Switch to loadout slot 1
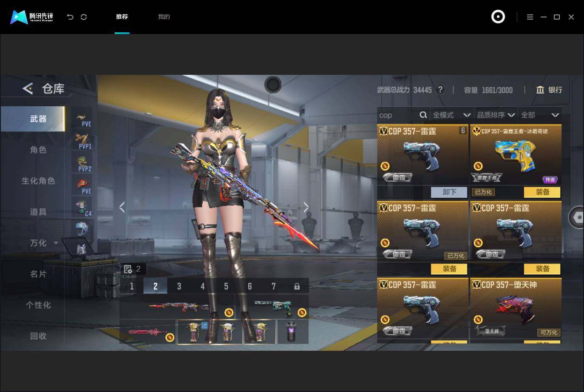This screenshot has height=392, width=584. tap(132, 286)
